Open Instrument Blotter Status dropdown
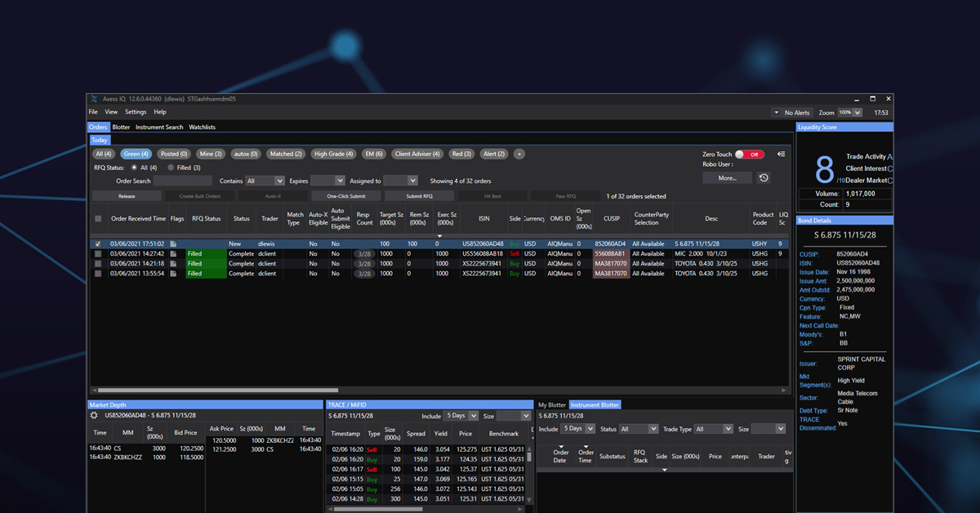 (x=639, y=429)
